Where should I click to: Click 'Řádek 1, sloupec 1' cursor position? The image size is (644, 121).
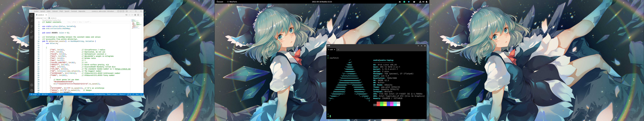(112, 94)
